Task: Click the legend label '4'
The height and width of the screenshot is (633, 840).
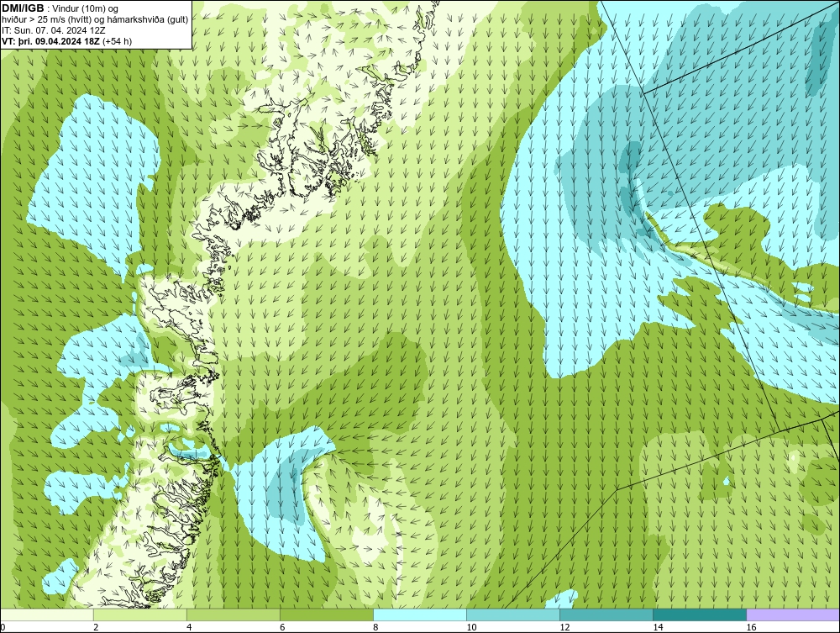Action: 189,627
